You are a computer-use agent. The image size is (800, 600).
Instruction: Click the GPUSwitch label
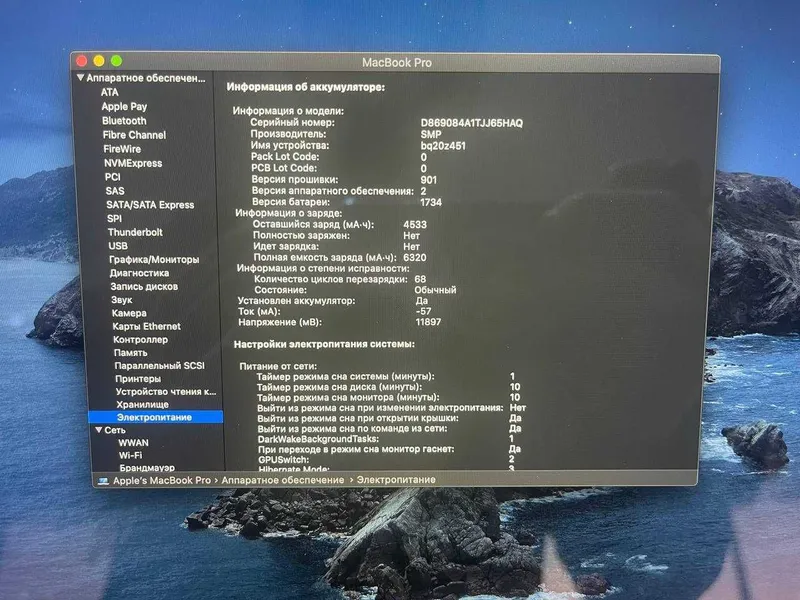click(x=284, y=460)
